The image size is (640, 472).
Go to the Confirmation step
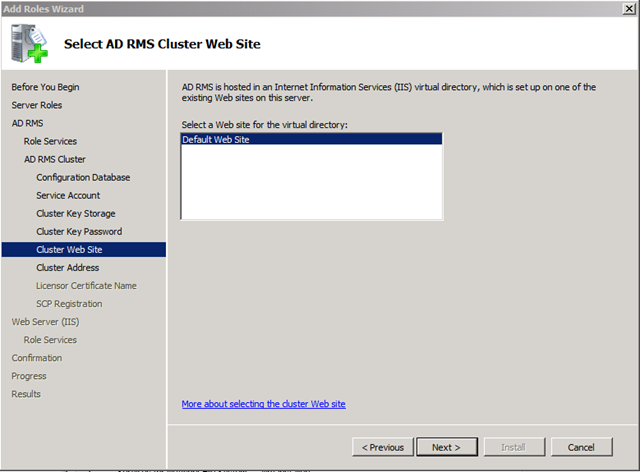pos(37,358)
